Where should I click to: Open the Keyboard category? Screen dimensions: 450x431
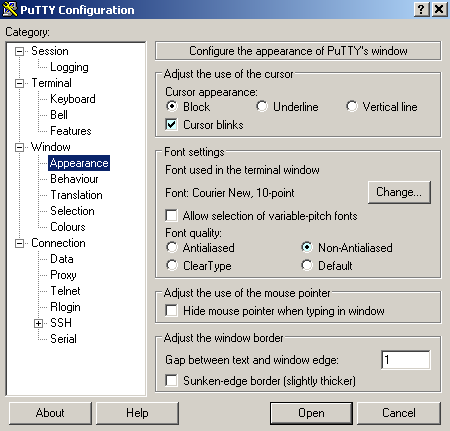73,99
